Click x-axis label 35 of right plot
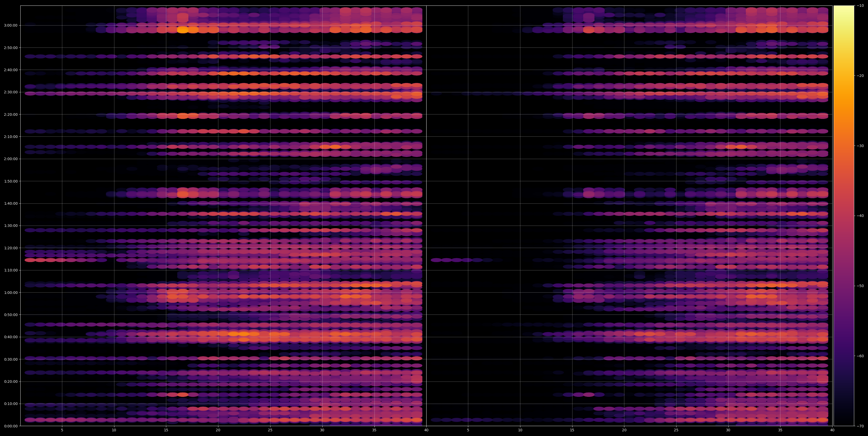This screenshot has width=868, height=436. 780,430
